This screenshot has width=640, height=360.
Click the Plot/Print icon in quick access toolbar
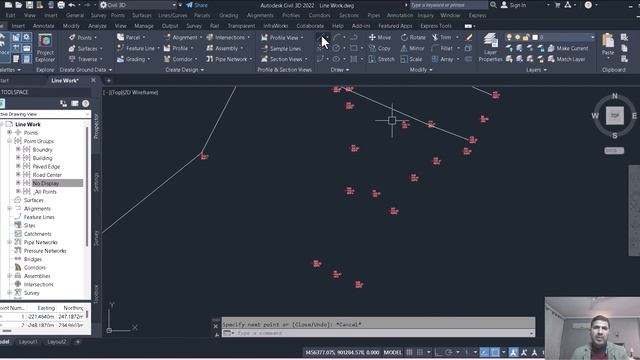pos(61,5)
